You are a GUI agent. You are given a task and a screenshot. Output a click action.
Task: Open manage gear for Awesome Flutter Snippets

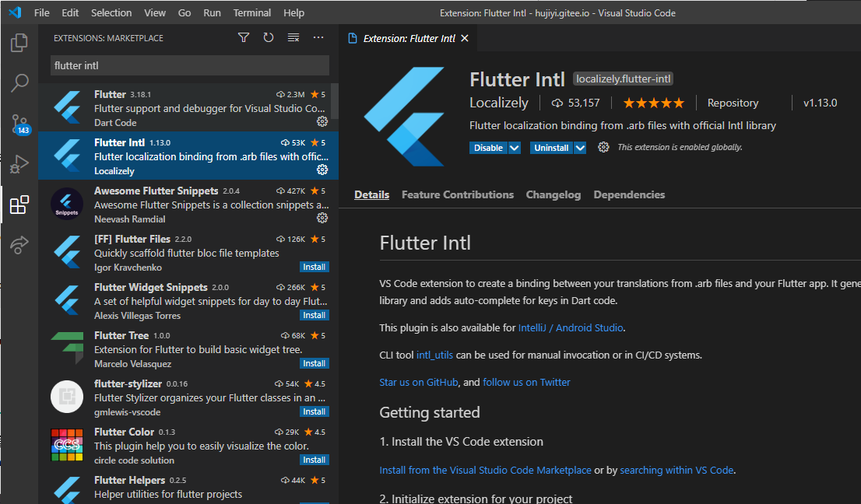coord(322,218)
